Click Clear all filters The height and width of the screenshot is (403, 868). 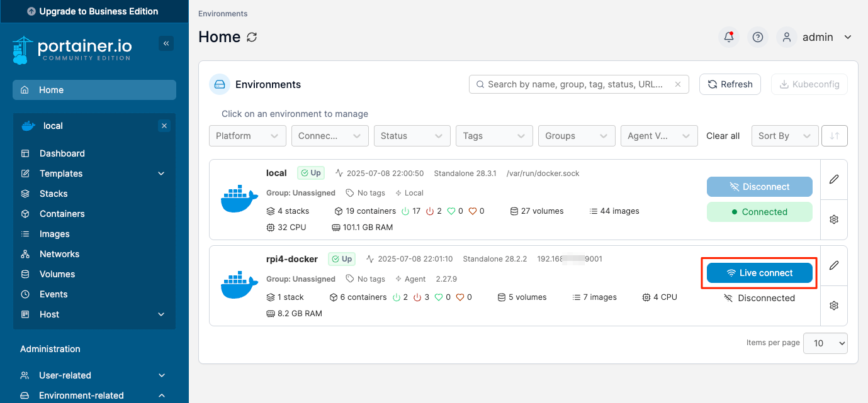click(723, 136)
